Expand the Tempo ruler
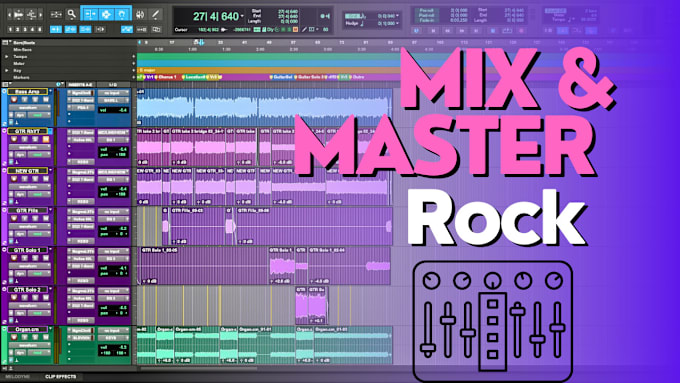The image size is (680, 383). pos(7,56)
